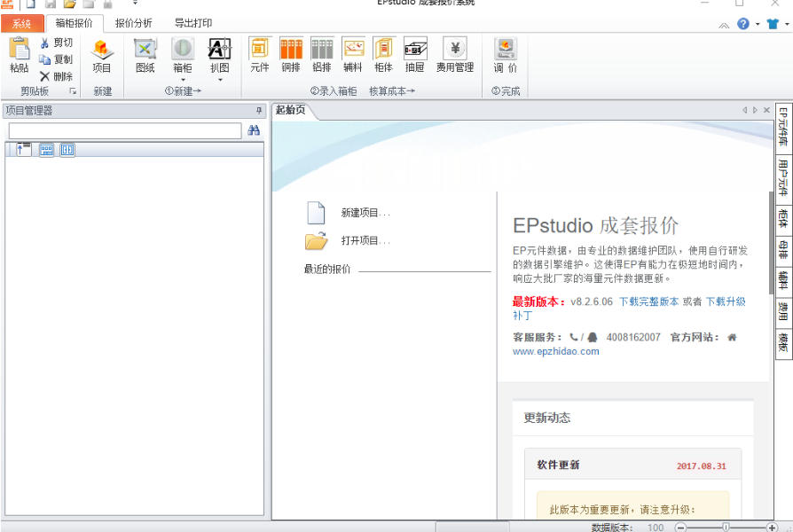
Task: Expand the 剪贴板 group dialog launcher
Action: click(73, 91)
